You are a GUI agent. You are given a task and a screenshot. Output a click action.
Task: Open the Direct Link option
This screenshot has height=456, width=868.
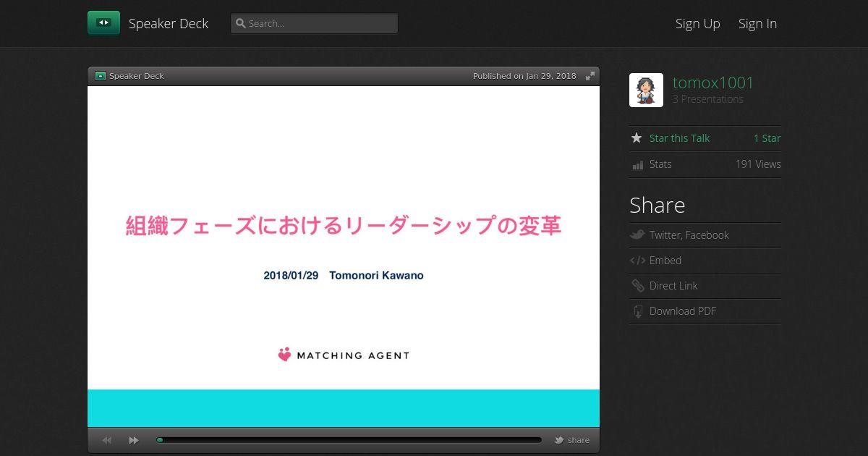pyautogui.click(x=673, y=286)
